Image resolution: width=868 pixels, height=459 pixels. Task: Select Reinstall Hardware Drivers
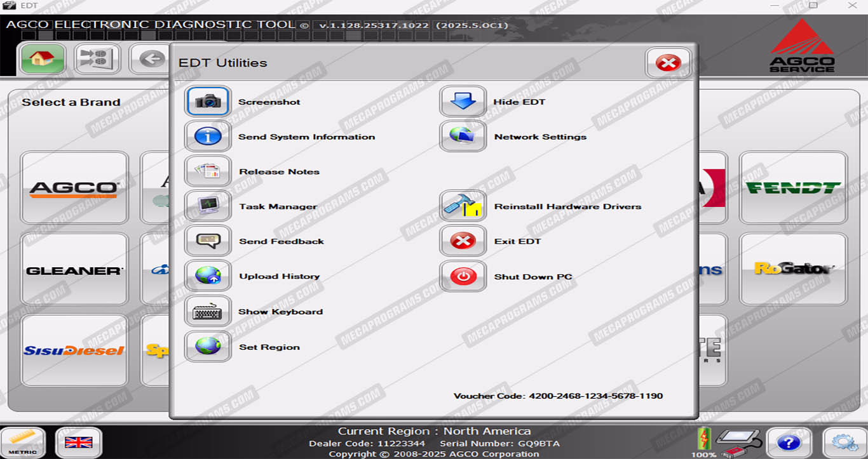click(x=463, y=206)
